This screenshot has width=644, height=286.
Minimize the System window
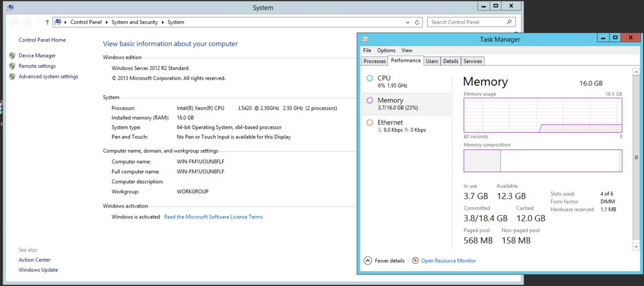pyautogui.click(x=483, y=6)
